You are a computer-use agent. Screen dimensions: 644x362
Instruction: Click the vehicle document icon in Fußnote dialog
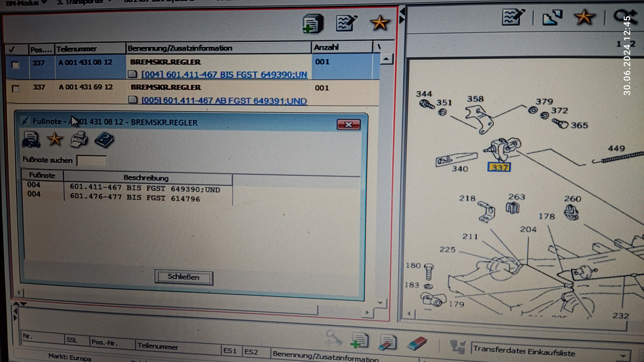(31, 140)
